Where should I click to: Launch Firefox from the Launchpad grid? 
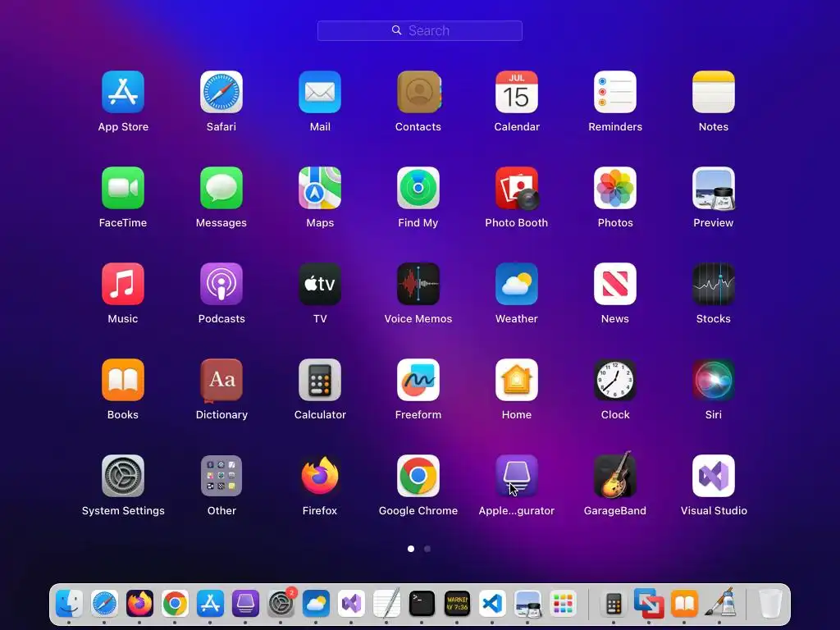[x=320, y=476]
